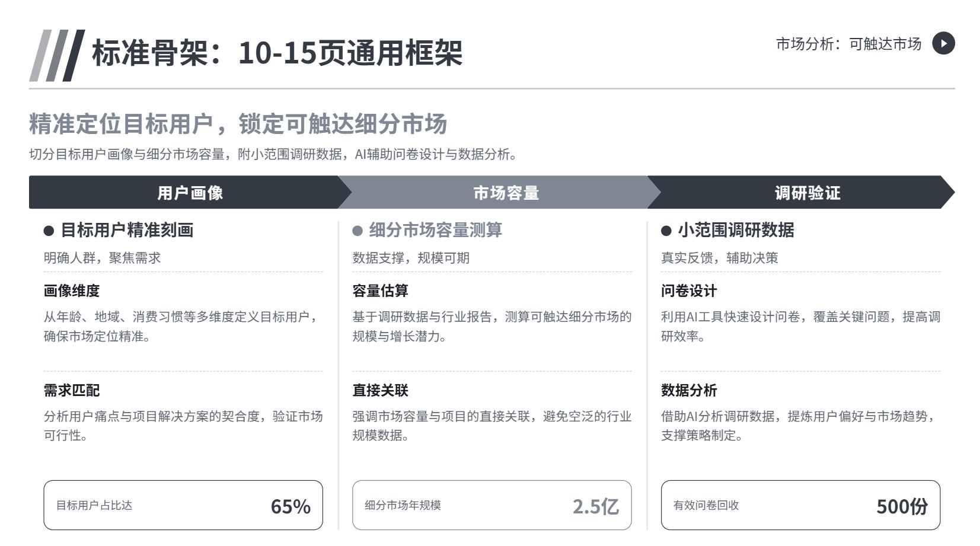
Task: Click the bullet dot before 目标用户精准刻画
Action: click(49, 231)
